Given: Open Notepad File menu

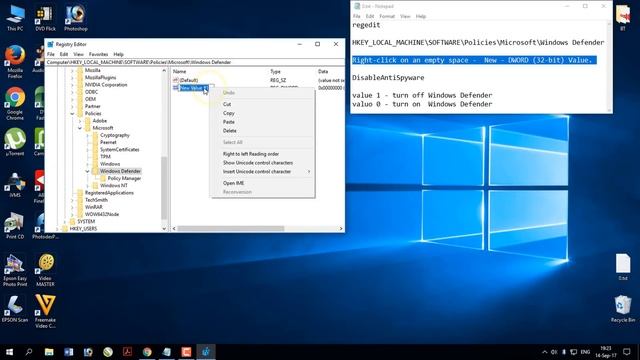Looking at the screenshot, I should pos(357,16).
